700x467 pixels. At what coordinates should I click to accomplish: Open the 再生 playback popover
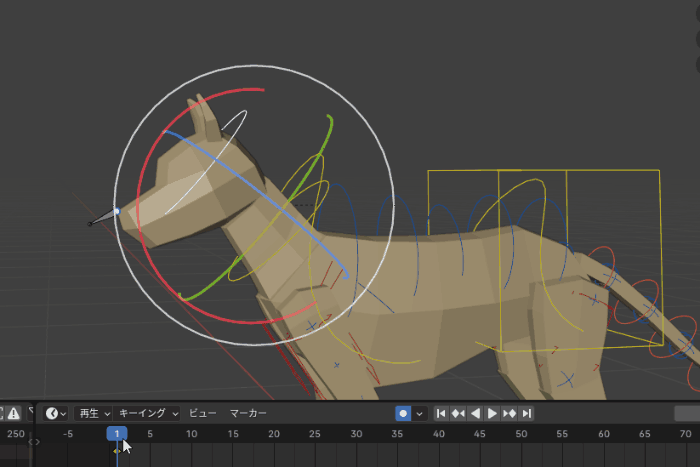tap(93, 413)
